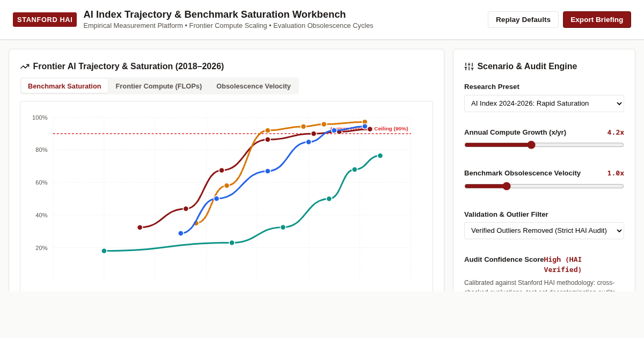Image resolution: width=644 pixels, height=338 pixels.
Task: Click the orange data point at about 92%
Action: point(268,130)
